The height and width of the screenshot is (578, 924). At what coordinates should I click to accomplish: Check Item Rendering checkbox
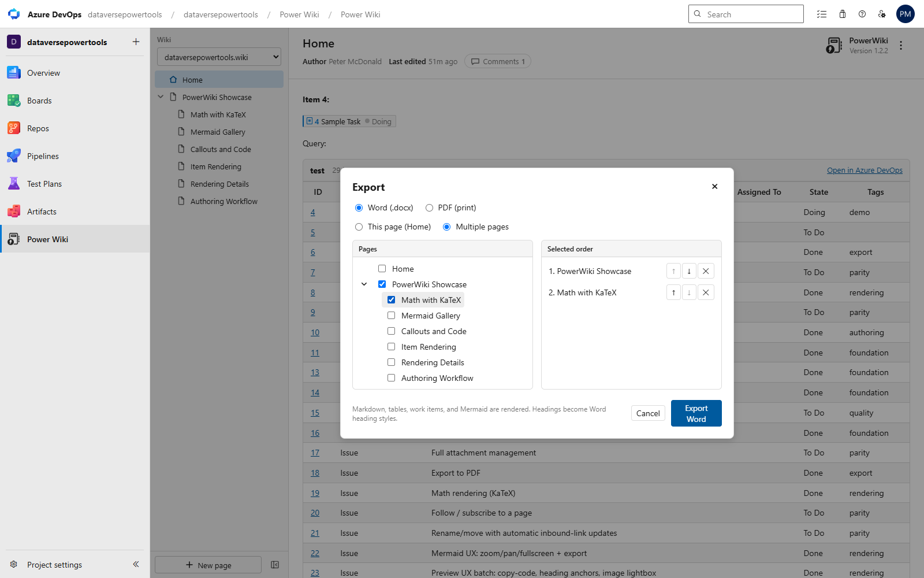[391, 346]
